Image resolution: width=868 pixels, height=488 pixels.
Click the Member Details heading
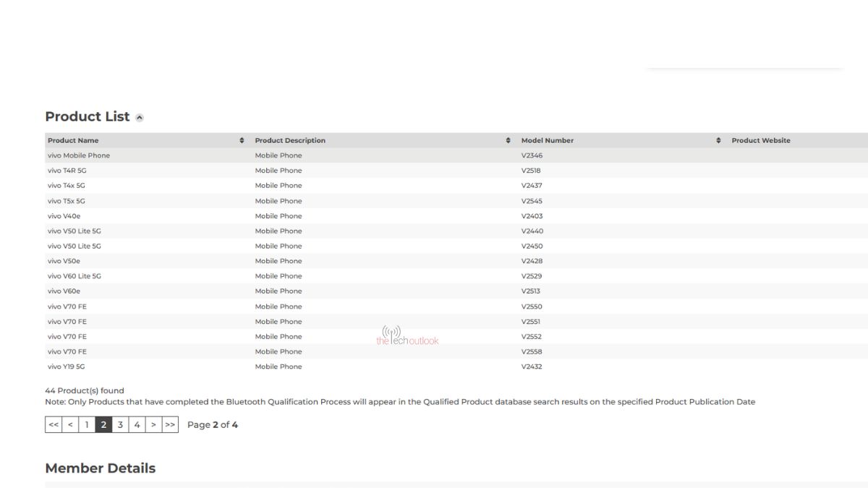[100, 468]
